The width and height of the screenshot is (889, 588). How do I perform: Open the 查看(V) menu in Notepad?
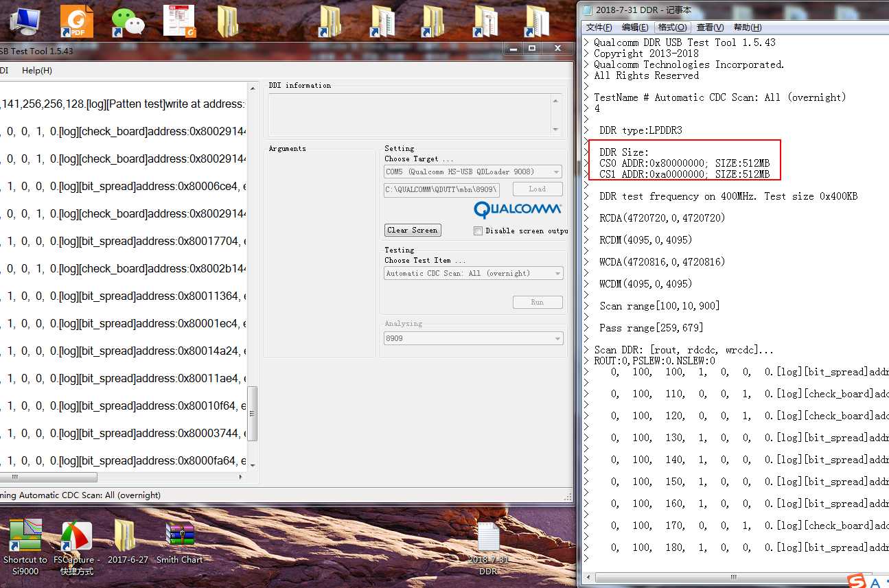coord(710,27)
